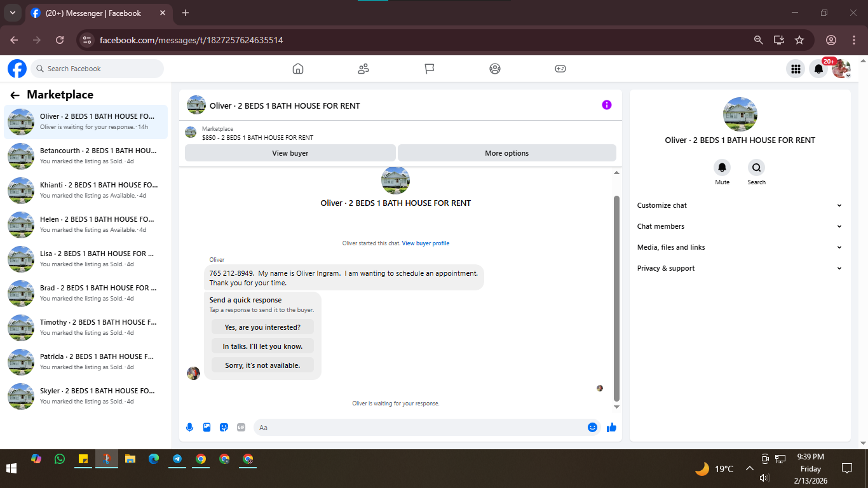
Task: Click the listing house thumbnail in chat header
Action: (x=196, y=105)
